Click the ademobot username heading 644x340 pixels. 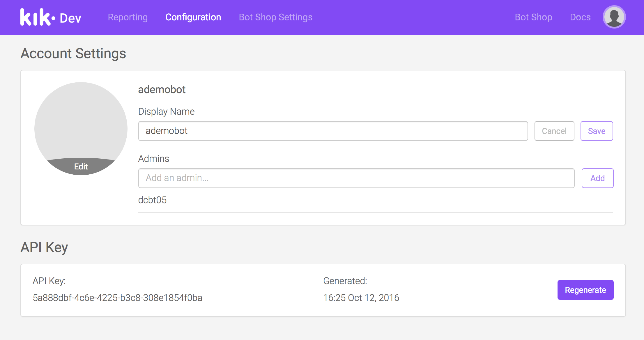pos(162,90)
